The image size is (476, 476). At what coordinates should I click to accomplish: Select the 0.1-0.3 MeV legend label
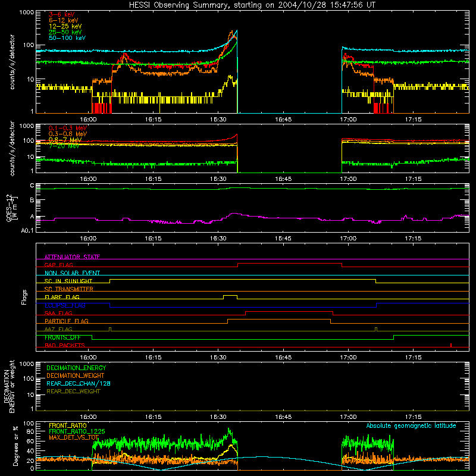tap(68, 128)
